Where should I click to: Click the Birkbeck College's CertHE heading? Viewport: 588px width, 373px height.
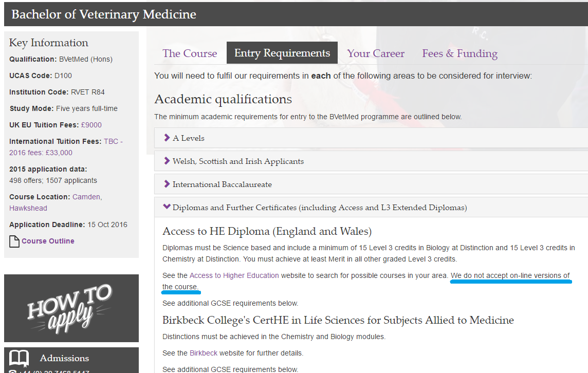coord(338,320)
